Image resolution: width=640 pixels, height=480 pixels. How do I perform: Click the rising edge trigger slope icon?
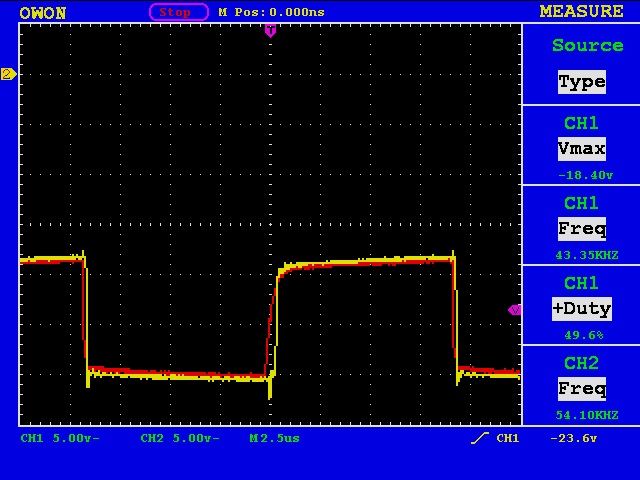pos(480,438)
